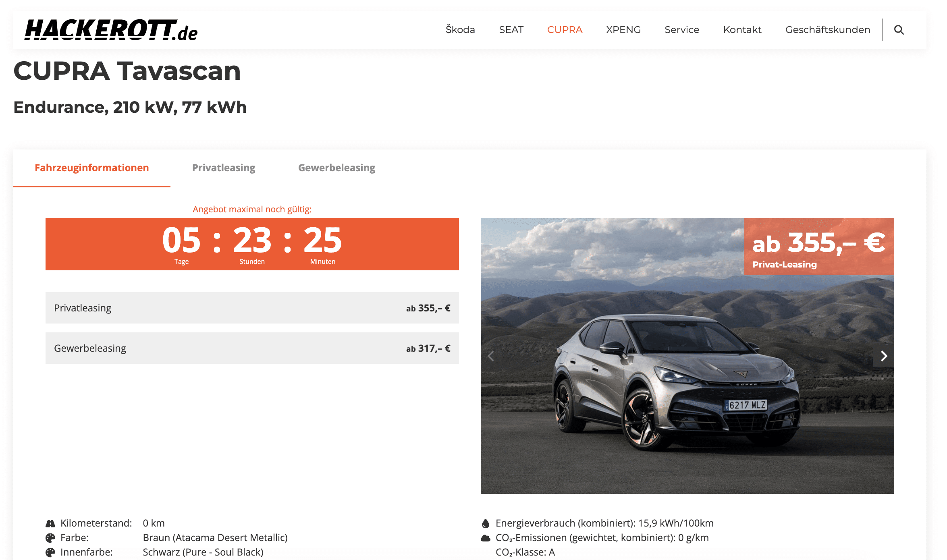The image size is (947, 560).
Task: Click the Kilometerstand road icon
Action: coord(50,523)
